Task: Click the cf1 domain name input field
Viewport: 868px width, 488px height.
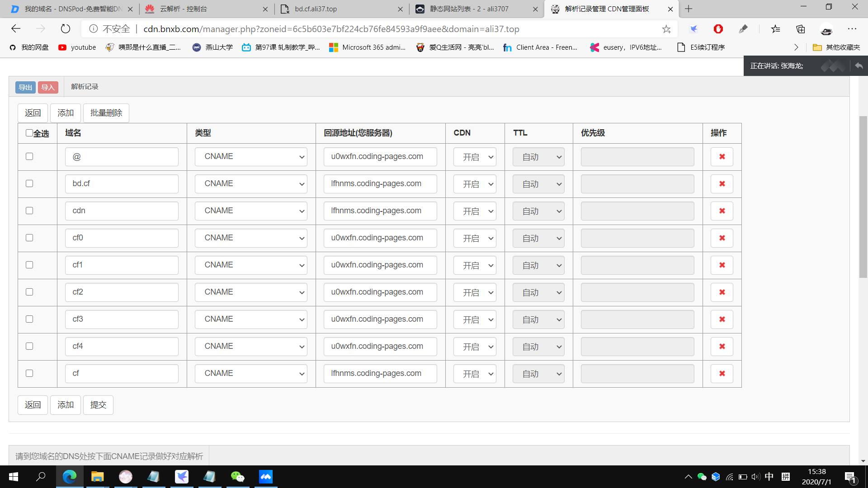Action: (122, 265)
